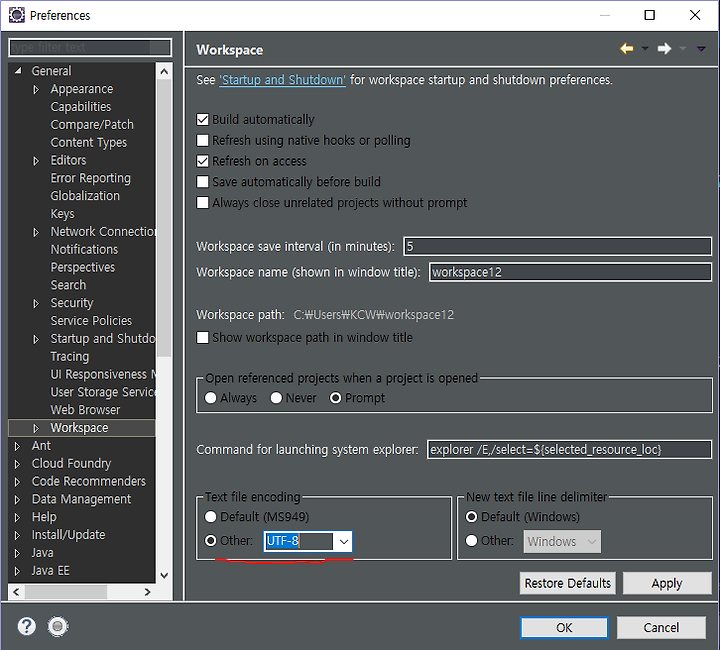Open Keys preferences page
The height and width of the screenshot is (650, 720).
coord(62,213)
